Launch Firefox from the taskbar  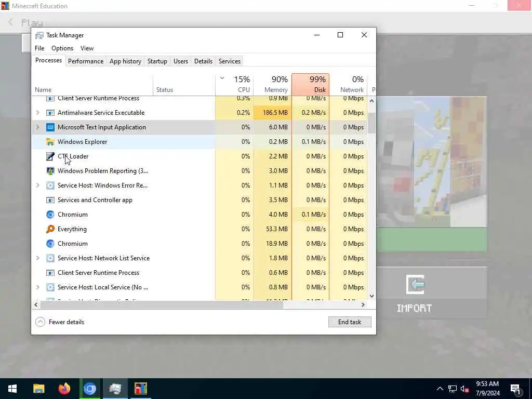pos(64,389)
